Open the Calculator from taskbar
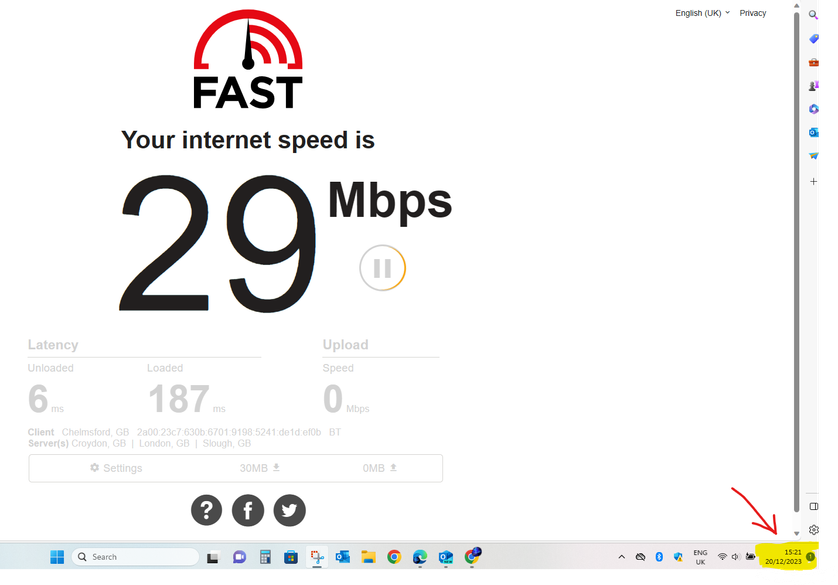Image resolution: width=838 pixels, height=585 pixels. point(265,557)
